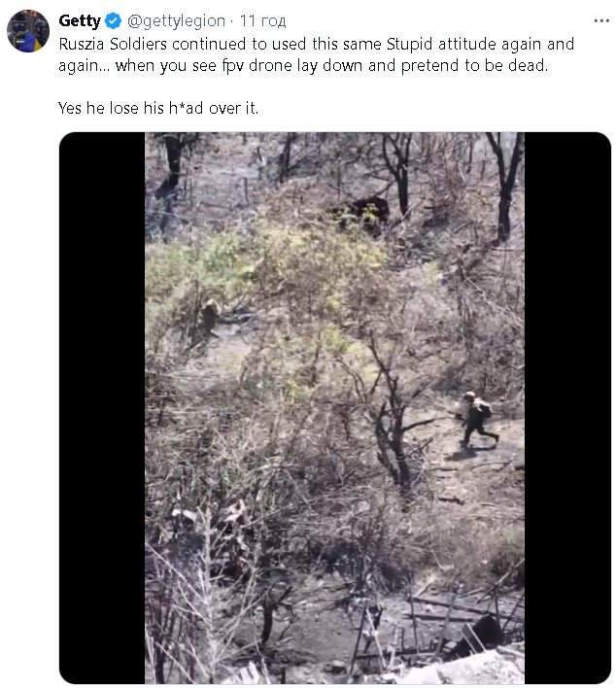Click the line "Yes he lose his h*ad over it."
616x688 pixels.
click(x=158, y=108)
